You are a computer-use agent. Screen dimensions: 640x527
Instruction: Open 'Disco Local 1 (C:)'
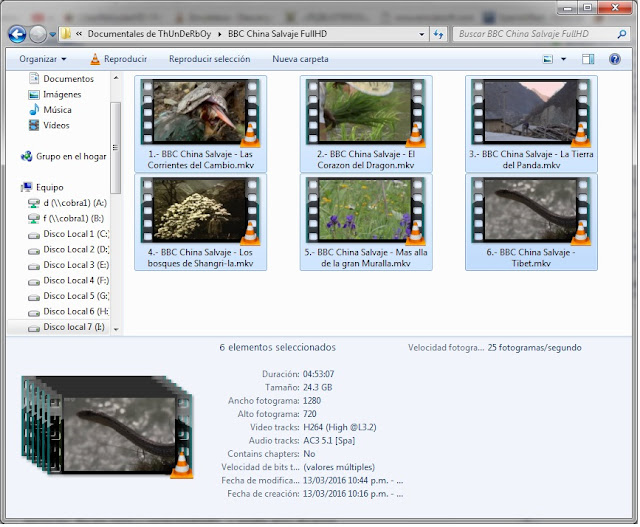[76, 234]
